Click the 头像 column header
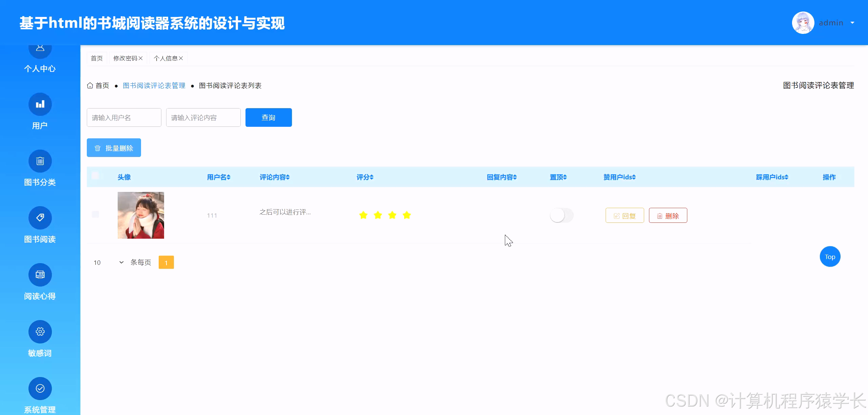Image resolution: width=868 pixels, height=415 pixels. 124,177
